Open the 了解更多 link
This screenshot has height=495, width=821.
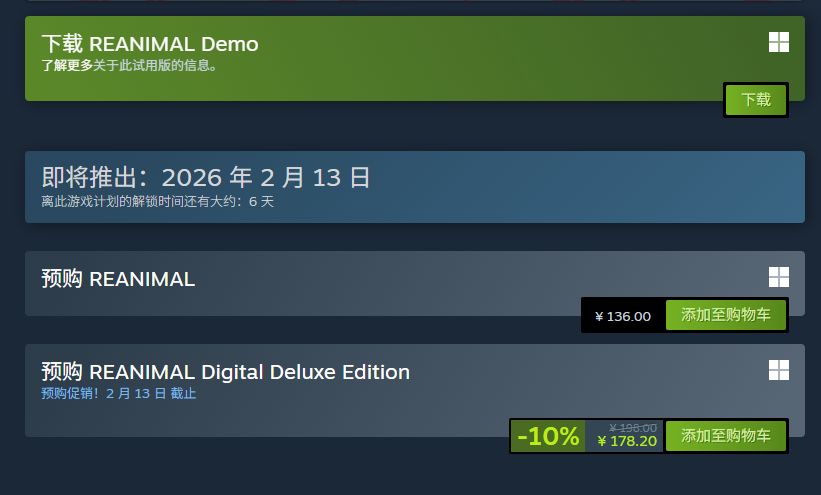pyautogui.click(x=67, y=66)
